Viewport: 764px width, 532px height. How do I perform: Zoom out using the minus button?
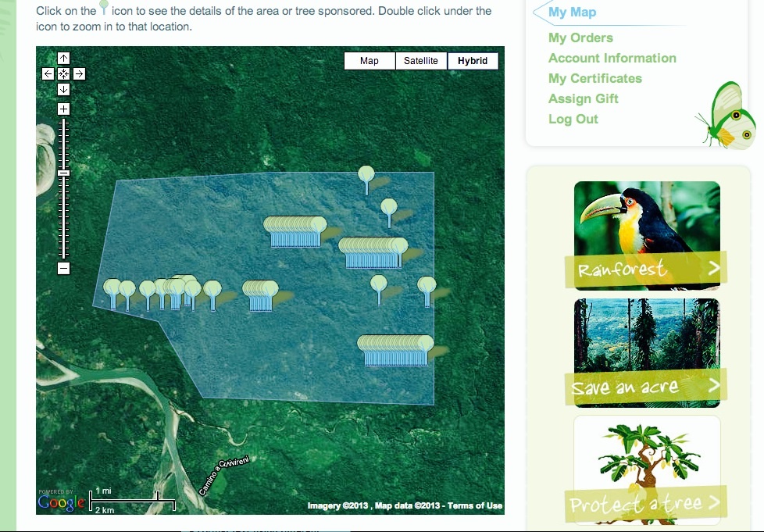tap(64, 269)
